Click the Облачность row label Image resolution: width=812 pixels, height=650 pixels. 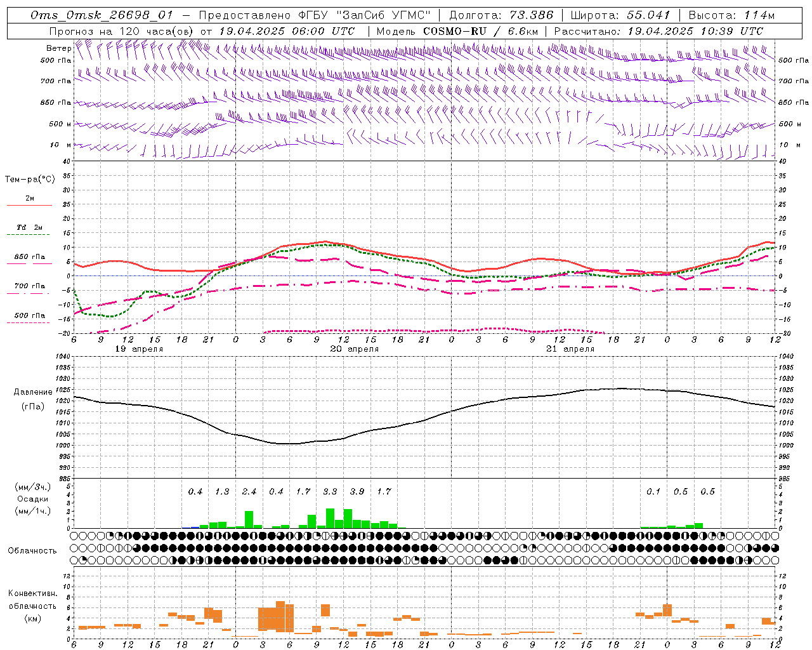[x=32, y=550]
